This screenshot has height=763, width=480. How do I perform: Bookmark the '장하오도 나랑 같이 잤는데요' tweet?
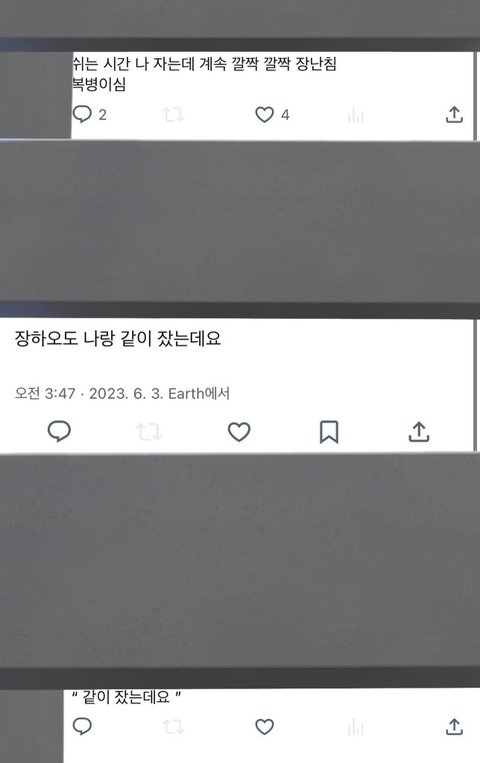[x=329, y=432]
